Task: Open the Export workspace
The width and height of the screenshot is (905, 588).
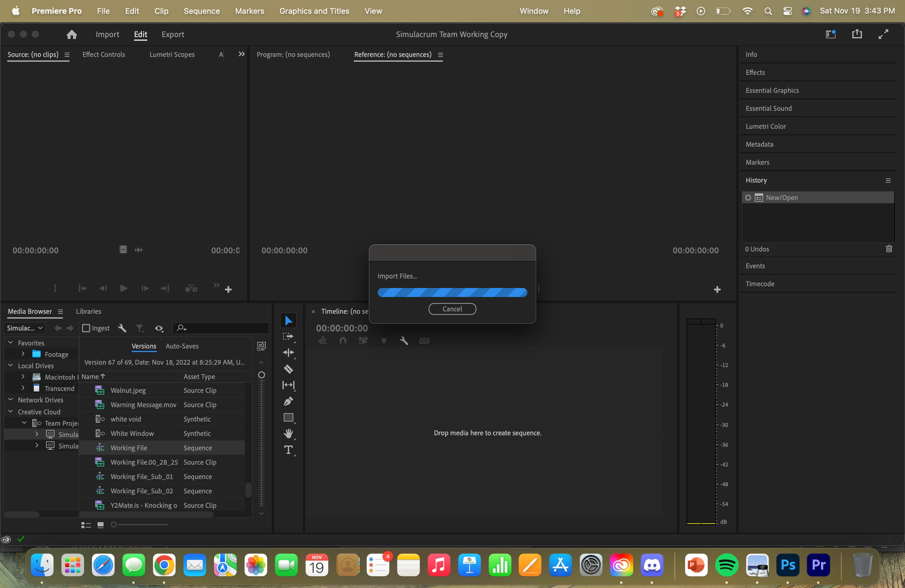Action: (x=173, y=35)
